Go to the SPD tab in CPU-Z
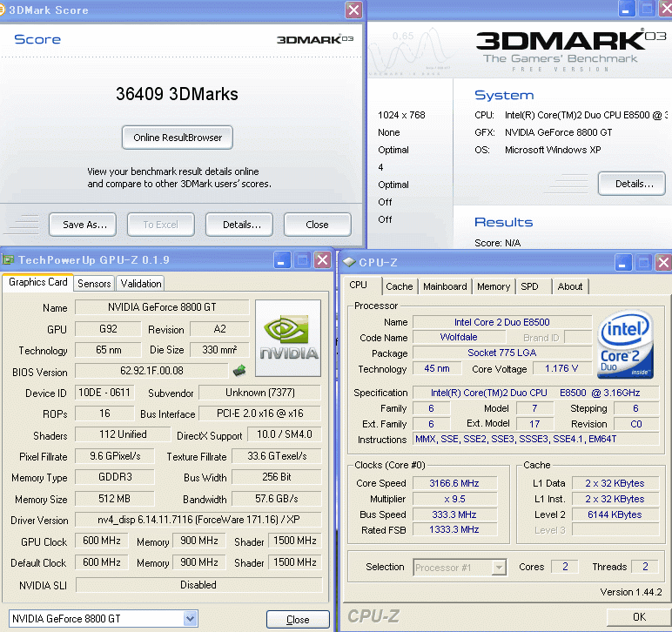Image resolution: width=672 pixels, height=632 pixels. click(529, 286)
